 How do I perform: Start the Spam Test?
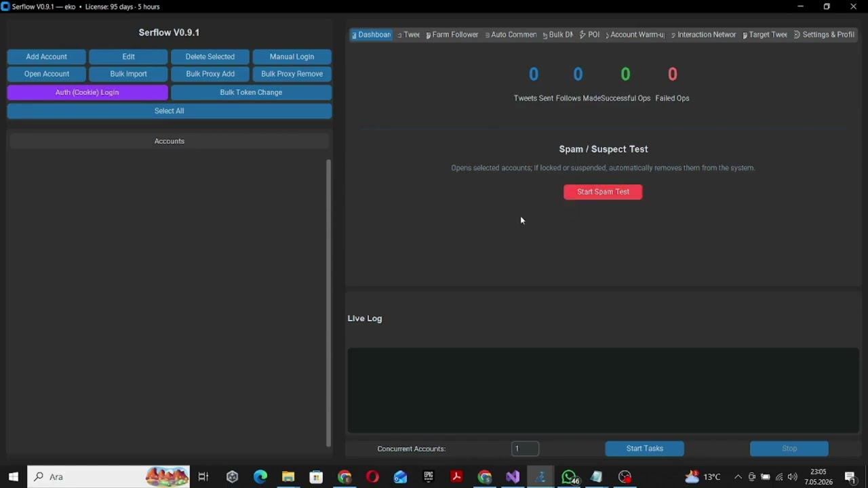(x=603, y=192)
